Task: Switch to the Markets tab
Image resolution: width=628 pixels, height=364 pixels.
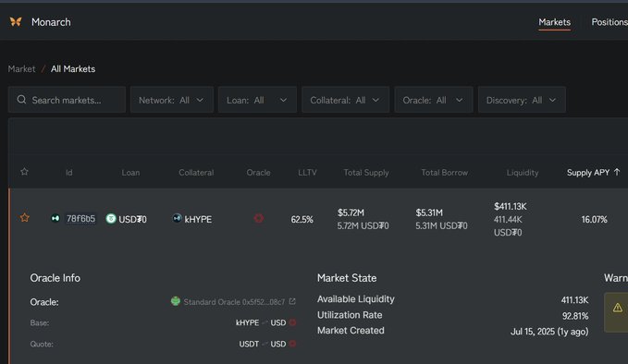Action: pos(554,22)
